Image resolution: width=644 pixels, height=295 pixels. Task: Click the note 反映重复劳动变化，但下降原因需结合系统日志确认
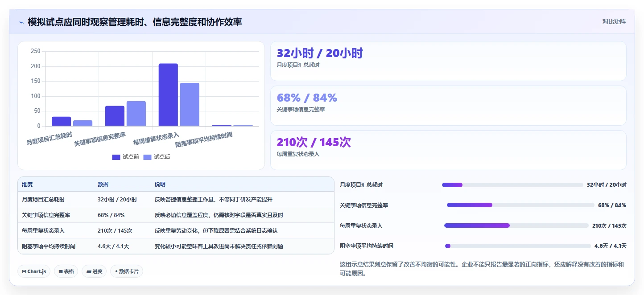point(216,231)
